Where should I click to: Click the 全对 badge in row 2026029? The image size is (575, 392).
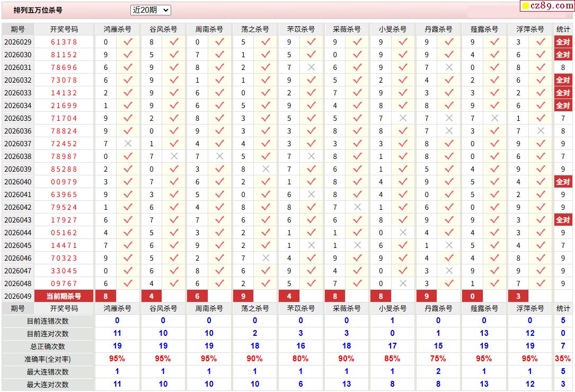[563, 42]
